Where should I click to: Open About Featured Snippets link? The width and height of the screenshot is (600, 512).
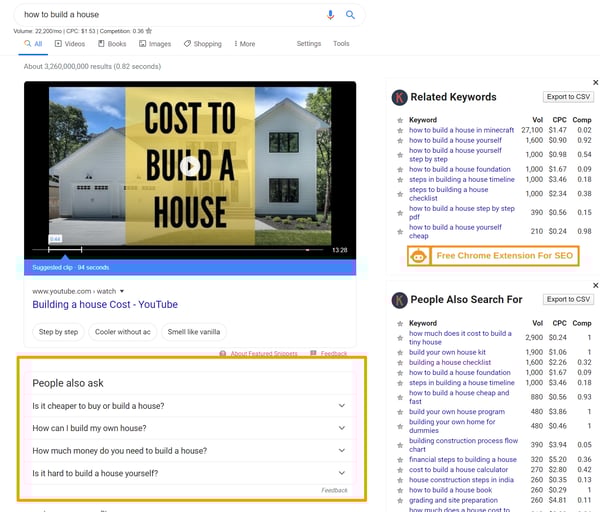pos(264,354)
